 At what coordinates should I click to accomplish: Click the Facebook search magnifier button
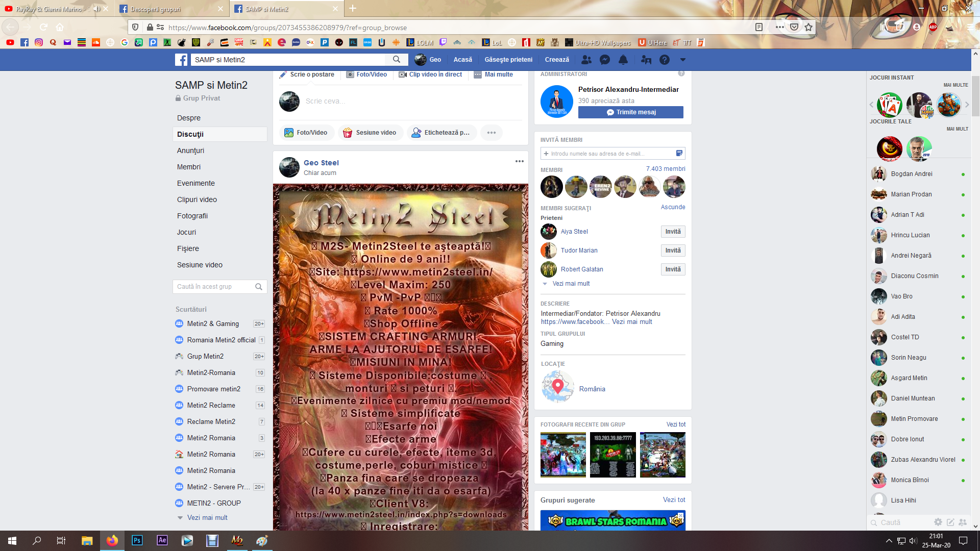[x=397, y=60]
